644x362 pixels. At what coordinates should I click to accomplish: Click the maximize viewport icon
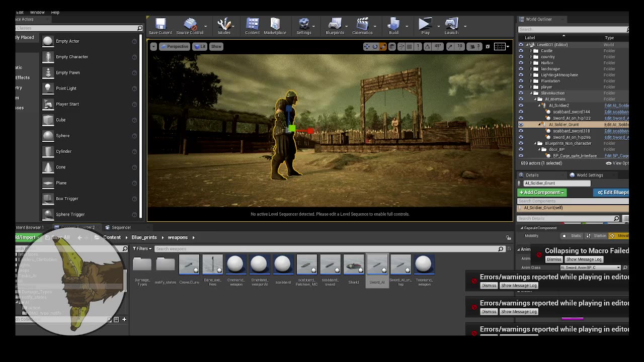pyautogui.click(x=488, y=47)
